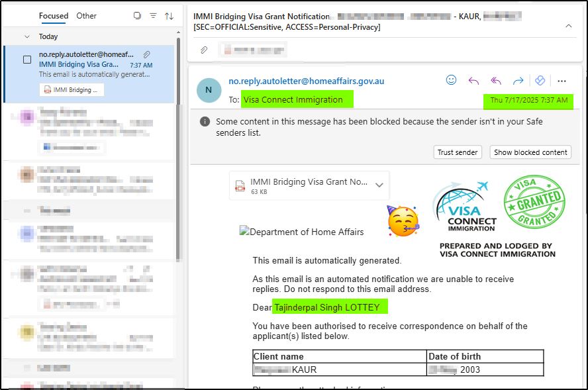Open the sort order arrows icon

tap(169, 16)
